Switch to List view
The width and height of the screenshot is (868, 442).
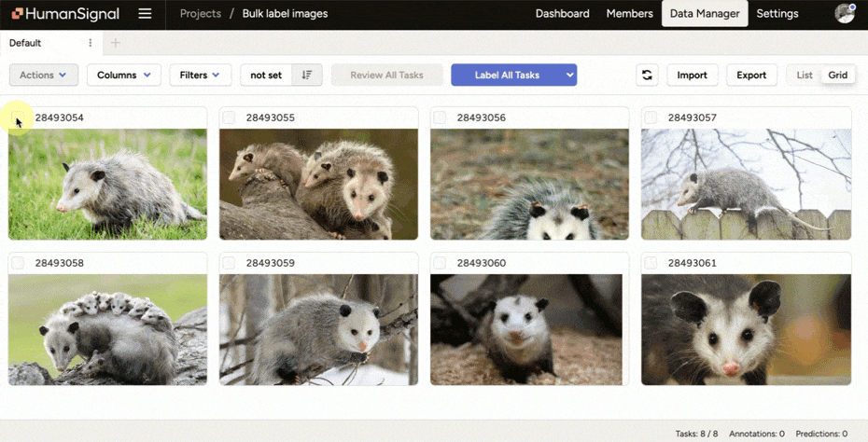(804, 76)
